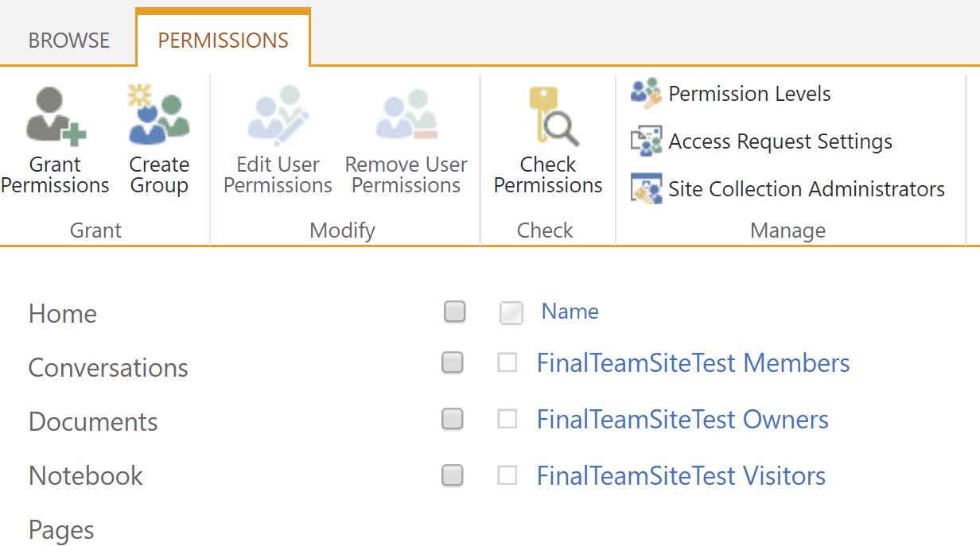Navigate to Documents in the sidebar
Screen dimensions: 980x546
click(x=92, y=422)
